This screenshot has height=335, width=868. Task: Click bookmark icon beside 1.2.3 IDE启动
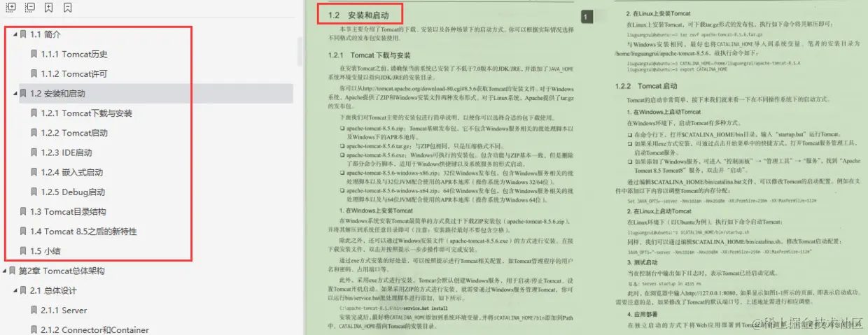34,152
